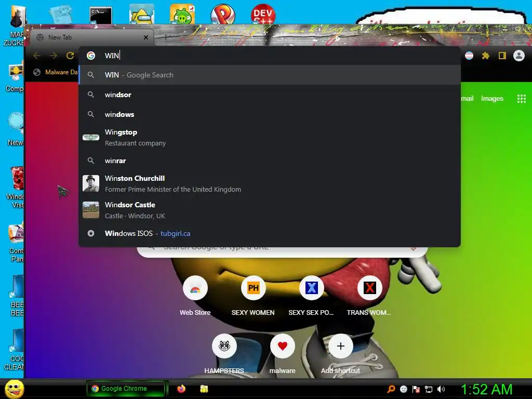The image size is (532, 399).
Task: Open the yellow folder quick launch icon
Action: (204, 389)
